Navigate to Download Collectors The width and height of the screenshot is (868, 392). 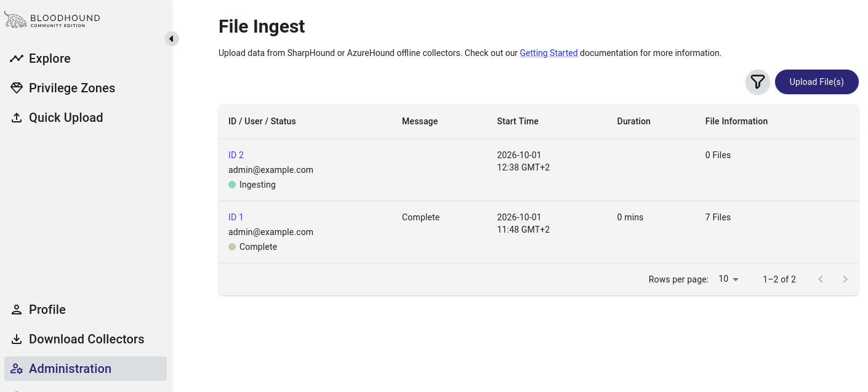point(87,339)
